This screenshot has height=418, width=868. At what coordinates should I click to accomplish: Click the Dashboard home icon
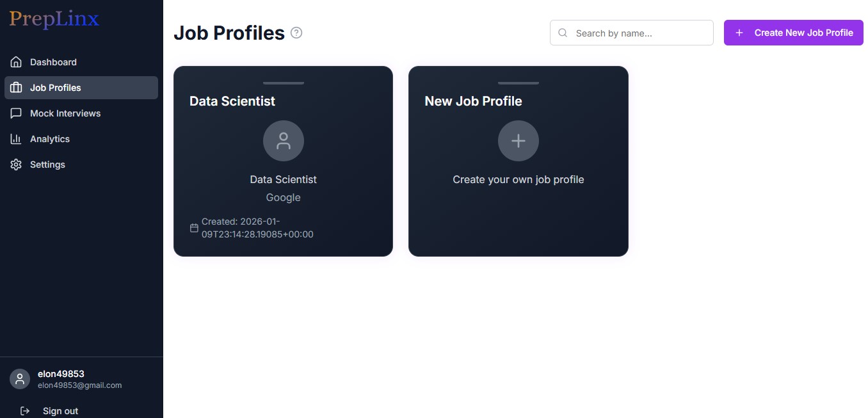pyautogui.click(x=16, y=62)
